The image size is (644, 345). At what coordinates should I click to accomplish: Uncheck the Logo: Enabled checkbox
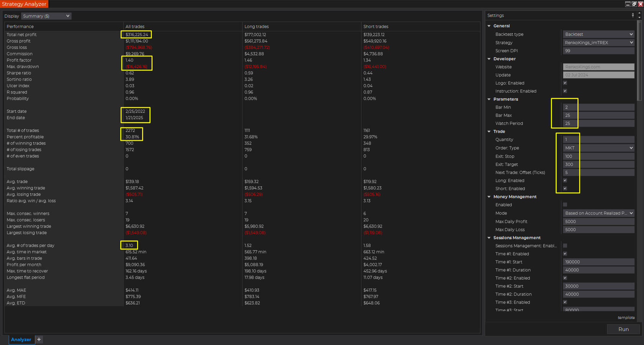565,83
